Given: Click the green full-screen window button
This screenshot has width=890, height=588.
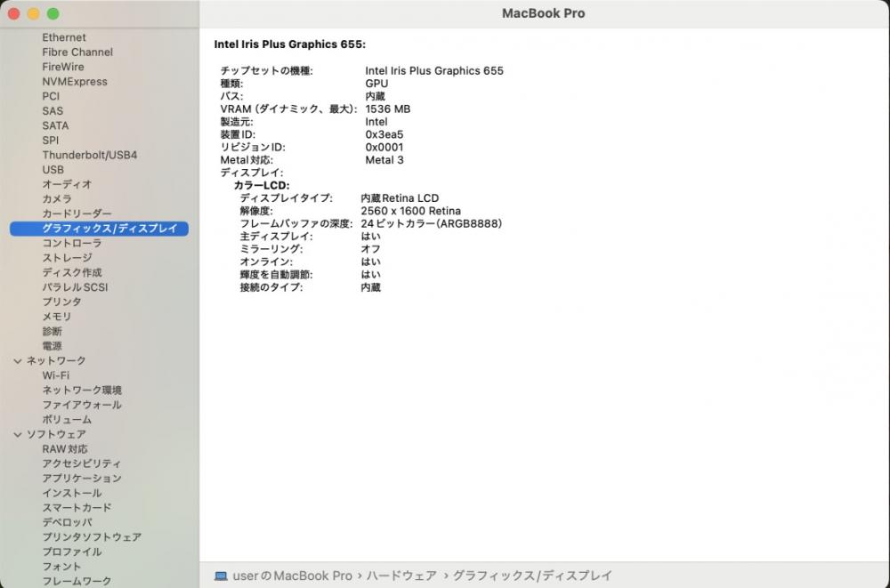Looking at the screenshot, I should (x=53, y=13).
